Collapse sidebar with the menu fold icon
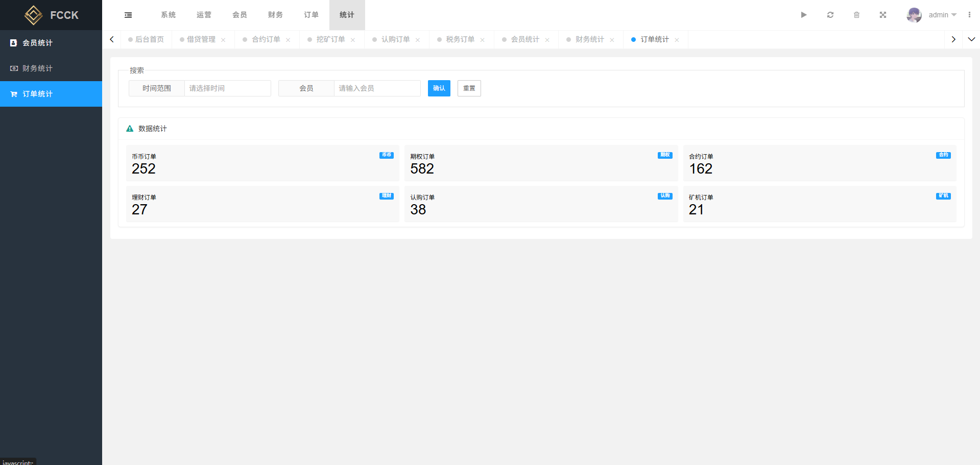980x465 pixels. [128, 15]
